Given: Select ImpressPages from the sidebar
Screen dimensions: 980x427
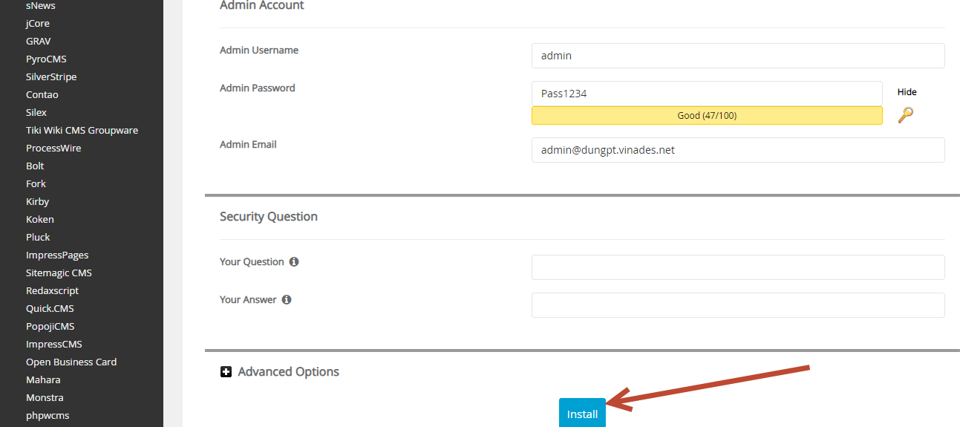Looking at the screenshot, I should [x=57, y=255].
